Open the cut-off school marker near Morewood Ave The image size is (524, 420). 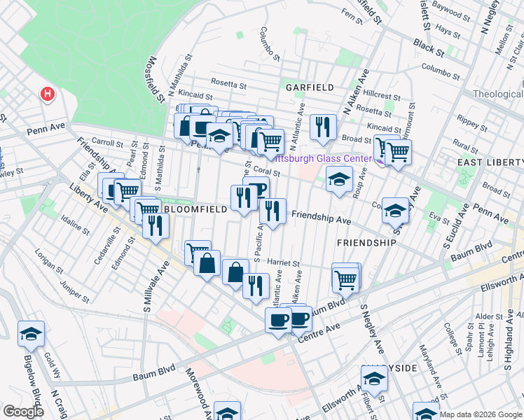click(x=227, y=411)
